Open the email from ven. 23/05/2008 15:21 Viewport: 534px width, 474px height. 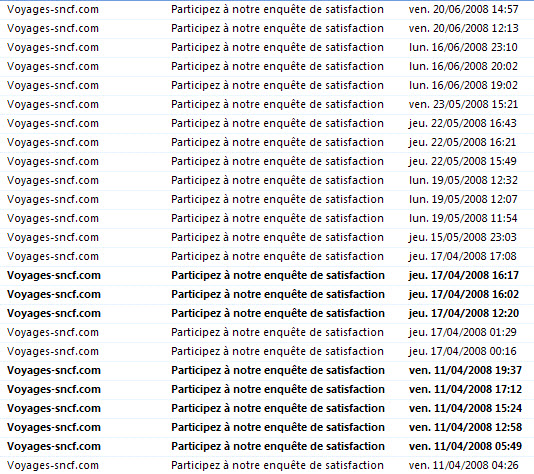point(267,105)
